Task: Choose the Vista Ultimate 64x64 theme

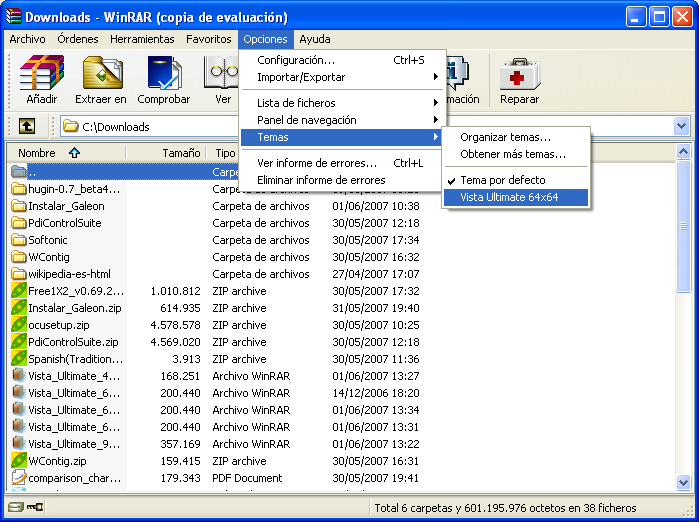Action: pyautogui.click(x=508, y=197)
